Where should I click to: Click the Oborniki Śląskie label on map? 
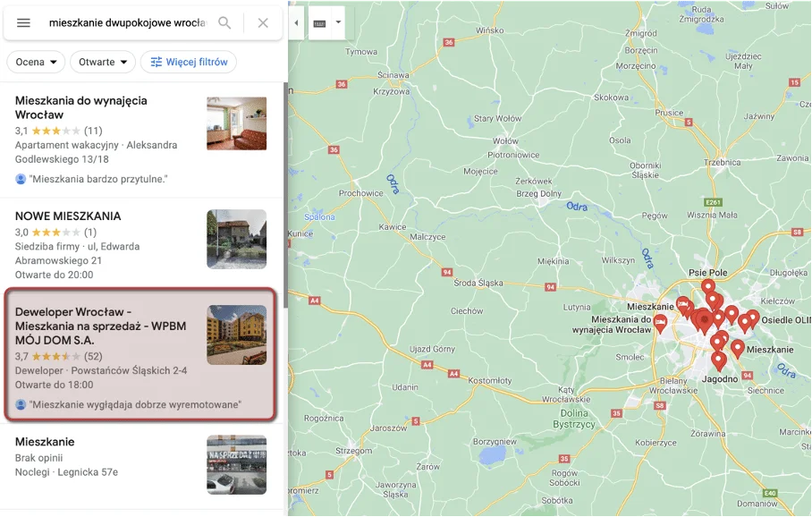(x=646, y=171)
